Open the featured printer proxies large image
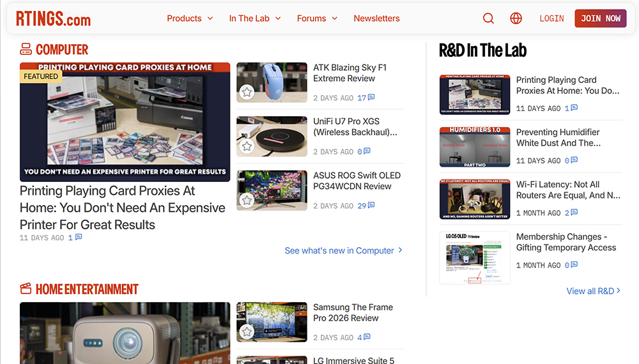 [x=125, y=122]
